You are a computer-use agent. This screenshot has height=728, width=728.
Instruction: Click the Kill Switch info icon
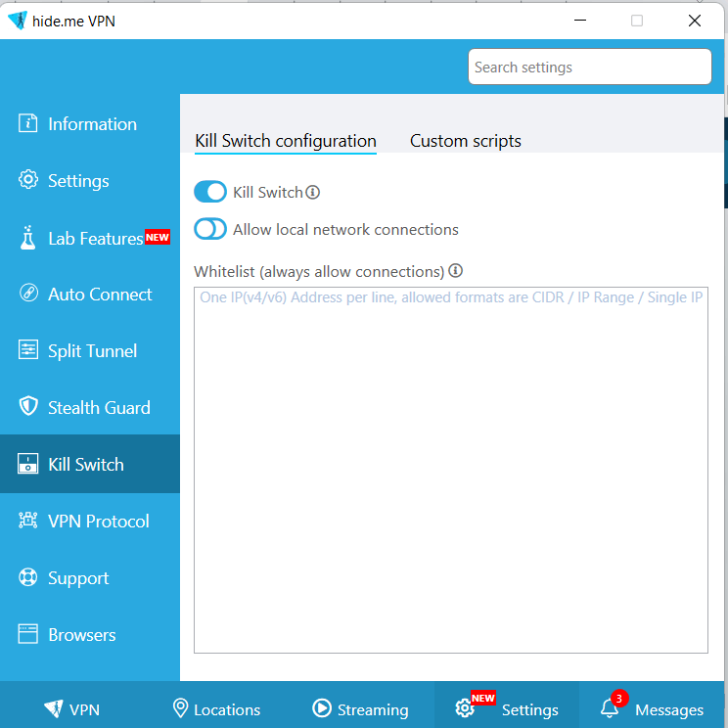[x=313, y=192]
